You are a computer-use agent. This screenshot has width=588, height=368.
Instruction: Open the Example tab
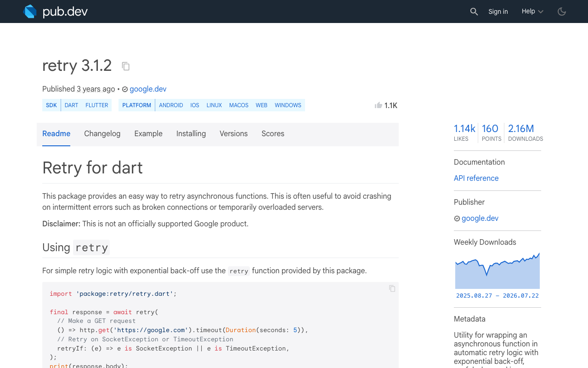[148, 134]
